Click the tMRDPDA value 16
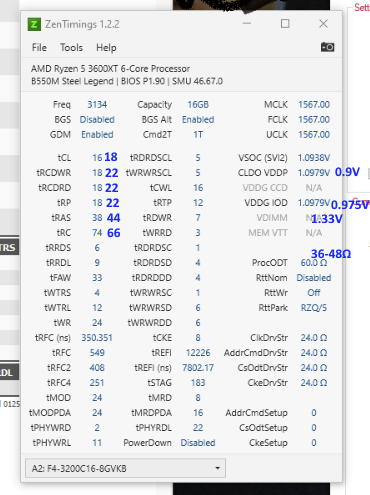The width and height of the screenshot is (370, 495). tap(198, 413)
